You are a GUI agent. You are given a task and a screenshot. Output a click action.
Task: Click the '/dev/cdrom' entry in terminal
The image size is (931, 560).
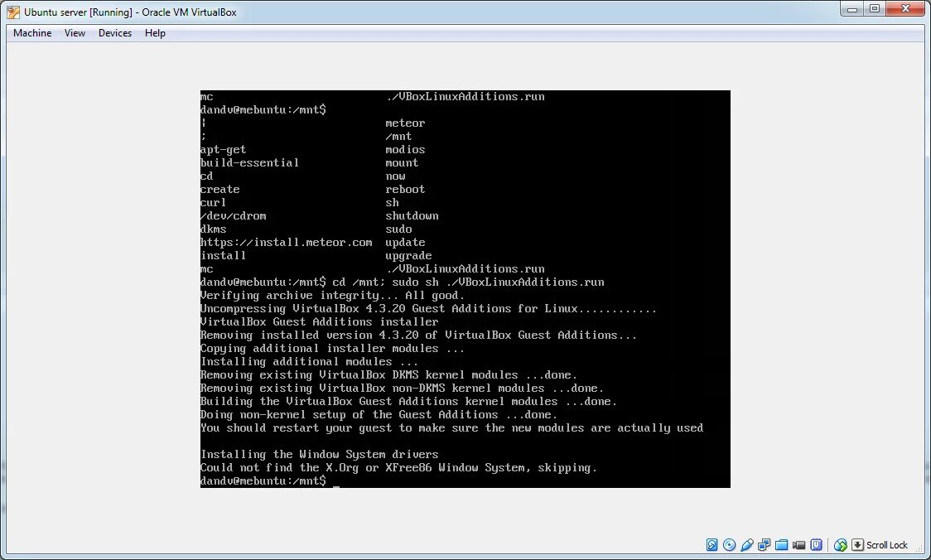234,215
